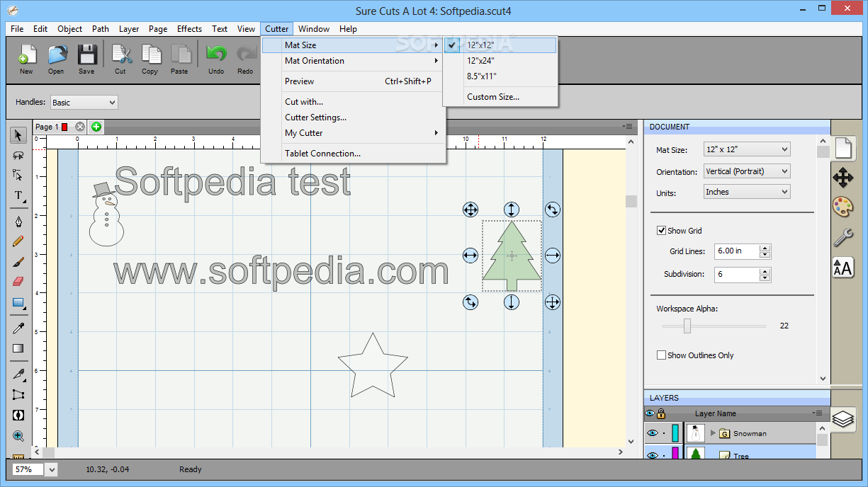This screenshot has height=487, width=868.
Task: Select the Knife cutting tool
Action: tap(18, 374)
